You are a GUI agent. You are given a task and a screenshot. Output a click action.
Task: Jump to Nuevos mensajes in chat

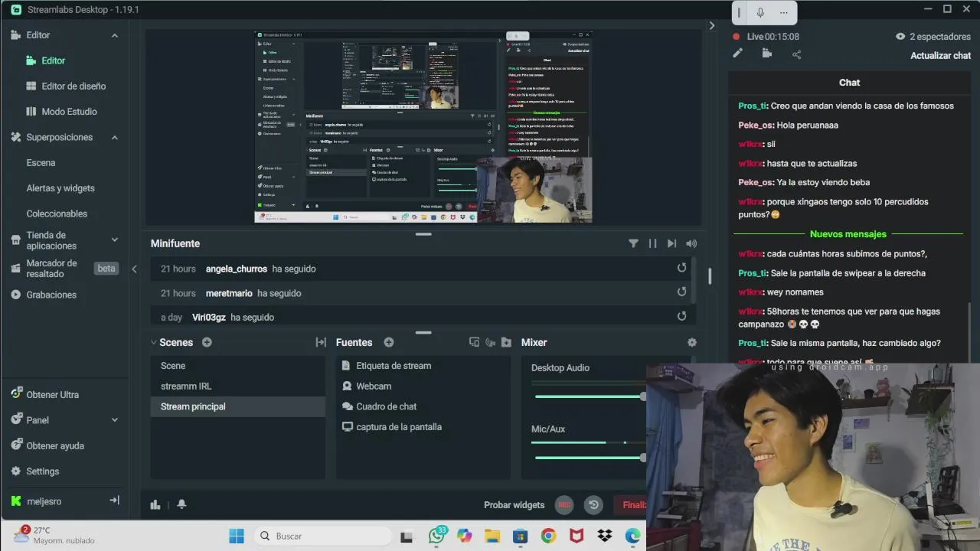848,234
